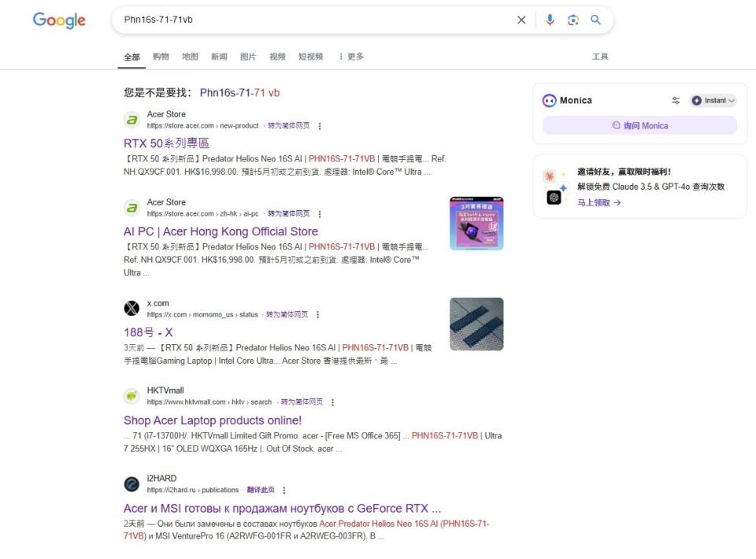Image resolution: width=756 pixels, height=559 pixels.
Task: Click suggested query Phn16s-71-71 vb
Action: (x=239, y=93)
